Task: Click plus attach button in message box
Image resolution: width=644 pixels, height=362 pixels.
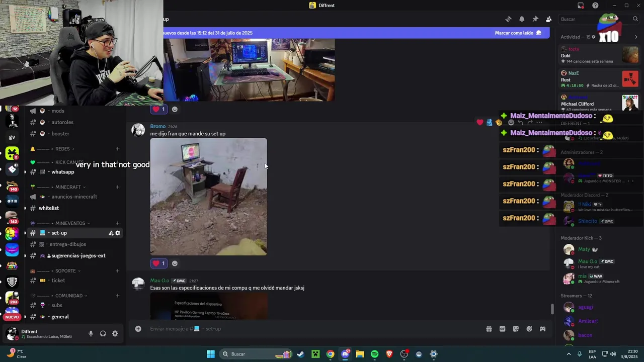Action: pos(138,329)
